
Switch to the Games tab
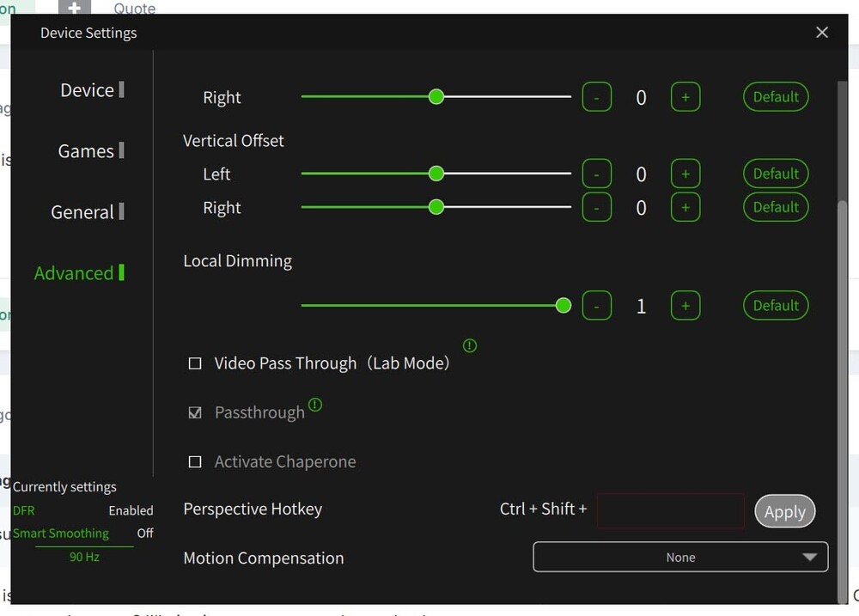click(87, 151)
